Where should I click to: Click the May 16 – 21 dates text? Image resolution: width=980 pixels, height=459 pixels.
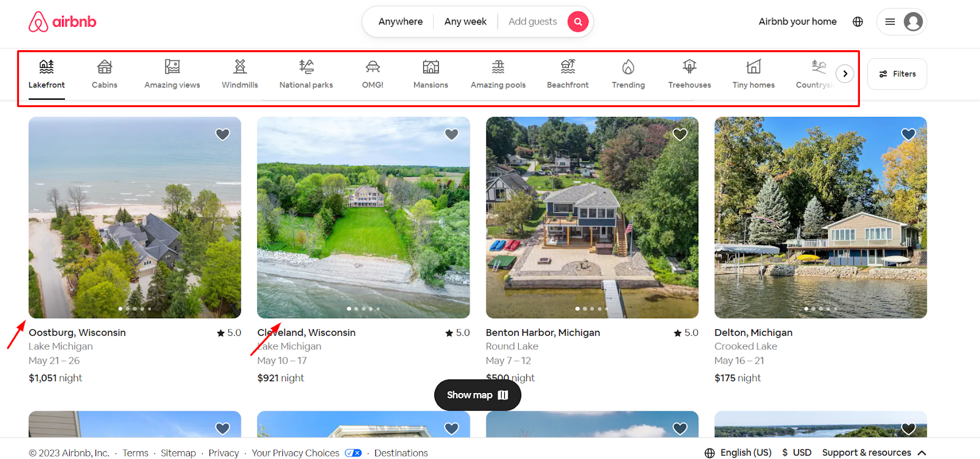(739, 361)
